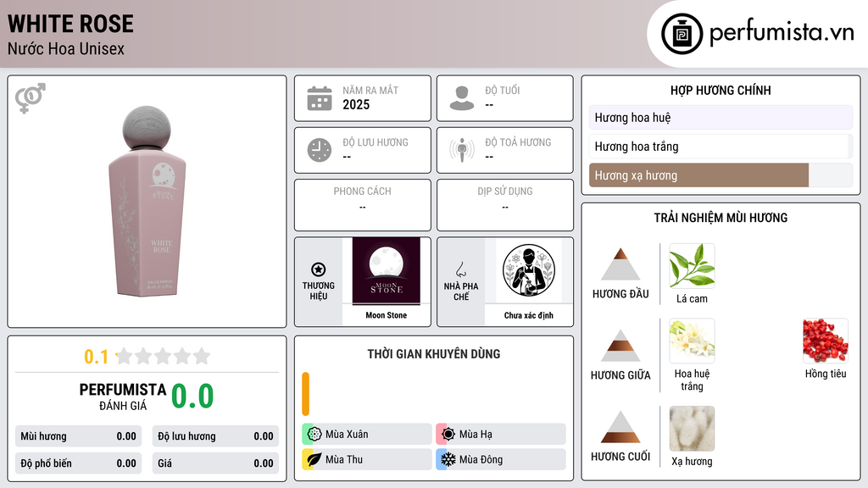Click the Độ lưu hương 0.00 score row

[x=215, y=436]
